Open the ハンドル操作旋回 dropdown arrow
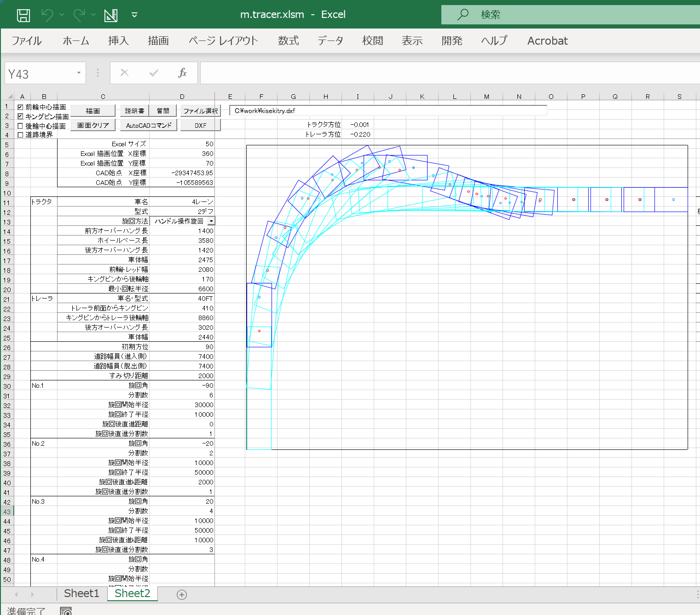The width and height of the screenshot is (700, 615). pyautogui.click(x=211, y=221)
